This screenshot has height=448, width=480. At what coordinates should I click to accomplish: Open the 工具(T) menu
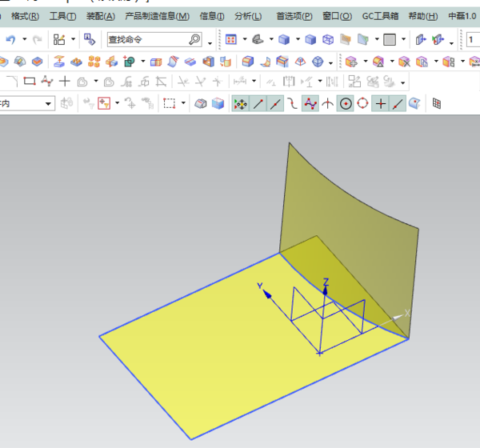coord(63,16)
